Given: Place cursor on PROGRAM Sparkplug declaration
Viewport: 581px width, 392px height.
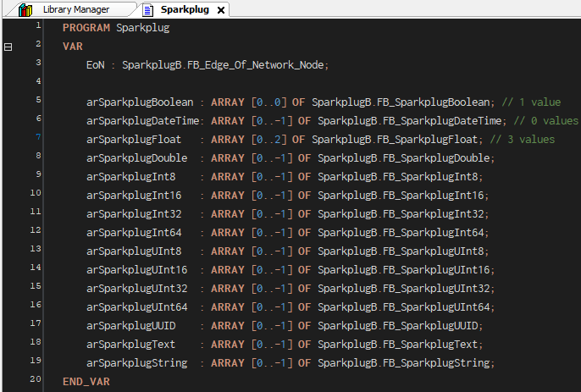Looking at the screenshot, I should click(116, 28).
